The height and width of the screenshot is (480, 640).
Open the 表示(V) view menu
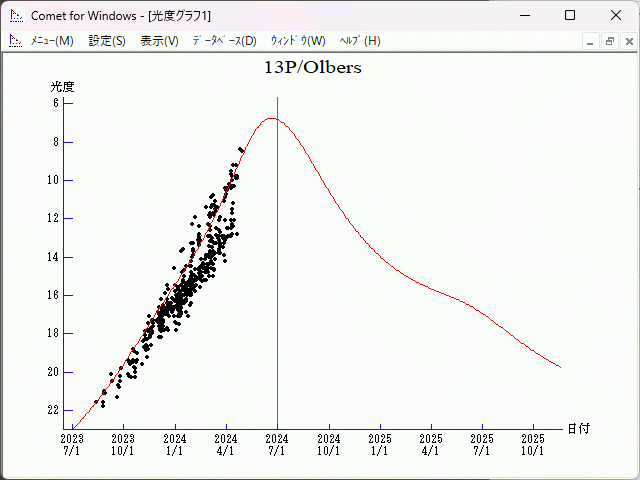click(x=159, y=41)
